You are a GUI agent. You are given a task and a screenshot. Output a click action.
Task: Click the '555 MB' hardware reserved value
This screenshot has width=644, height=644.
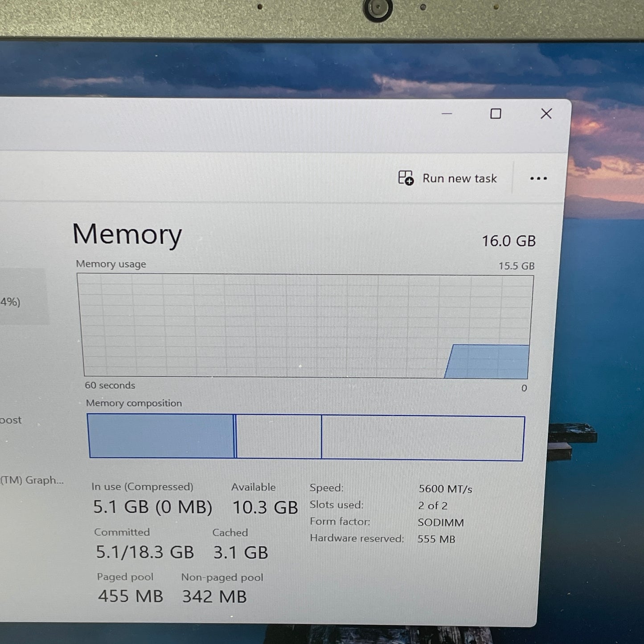436,539
